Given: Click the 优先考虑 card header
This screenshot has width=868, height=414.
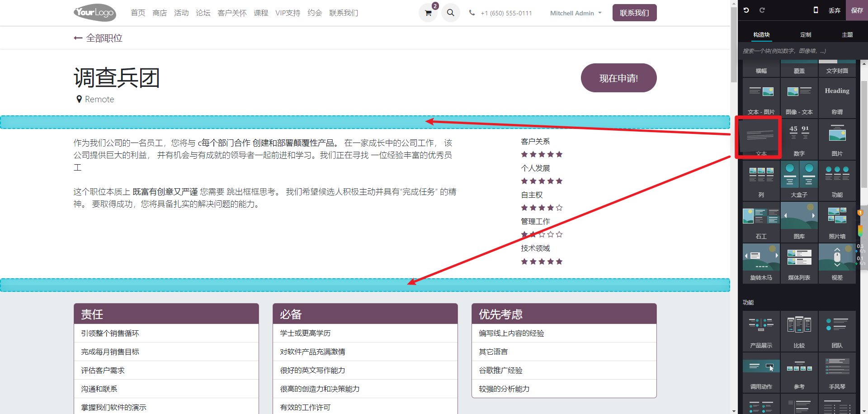Looking at the screenshot, I should (x=564, y=314).
